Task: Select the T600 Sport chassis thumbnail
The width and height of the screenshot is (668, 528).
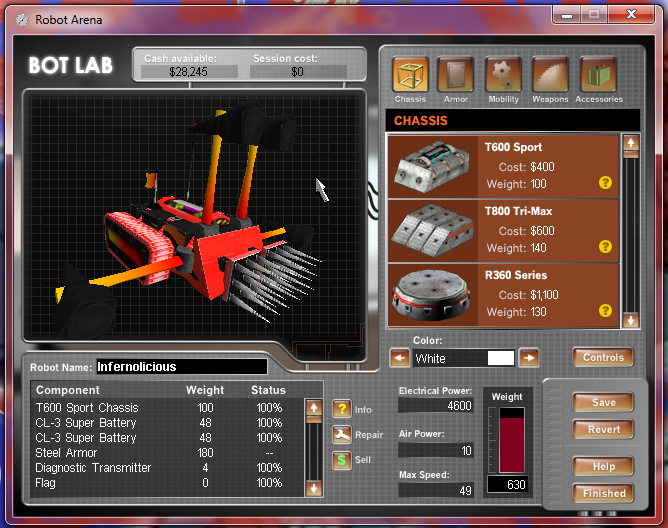Action: (432, 167)
